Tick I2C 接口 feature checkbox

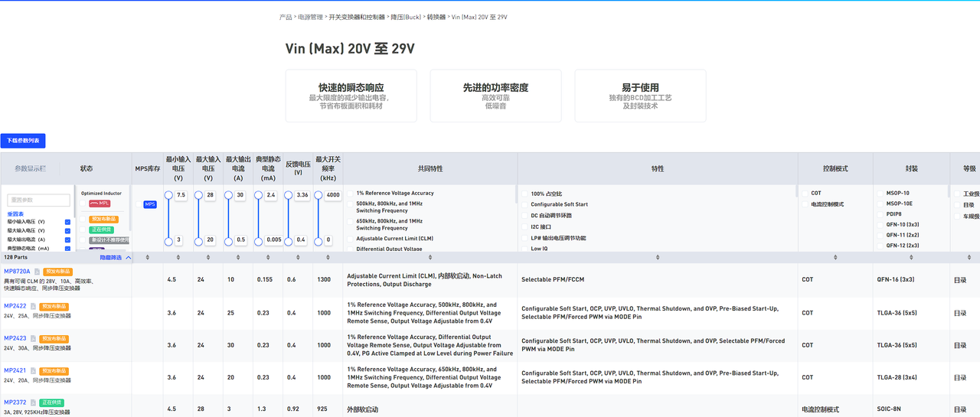(525, 227)
